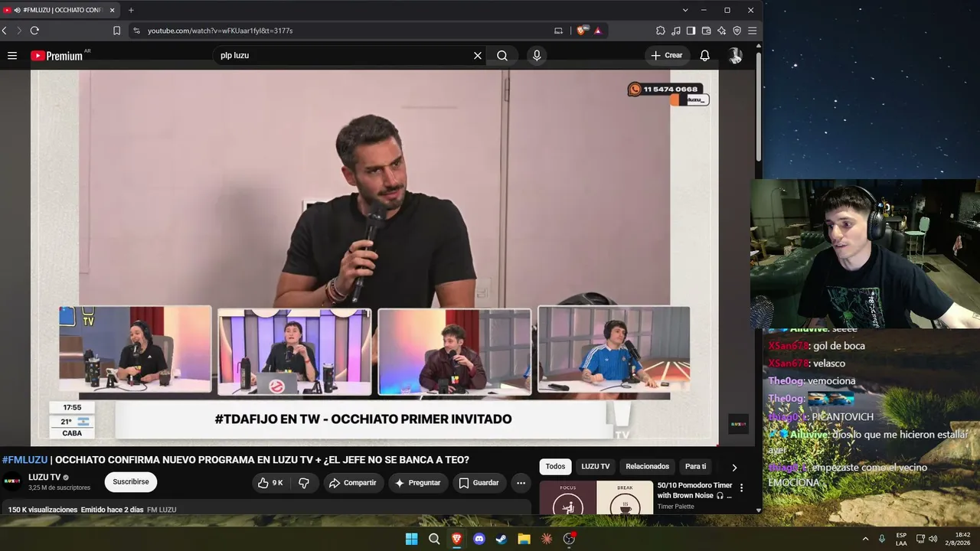Screen dimensions: 980x551
Task: Open the account avatar menu
Action: [735, 55]
